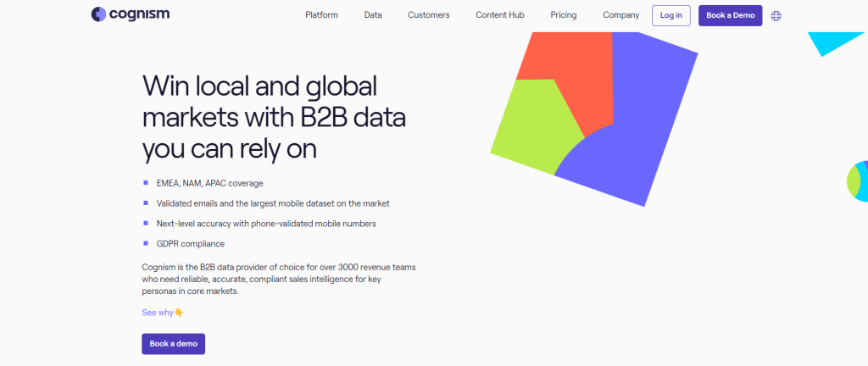Open the Platform menu

pyautogui.click(x=321, y=15)
